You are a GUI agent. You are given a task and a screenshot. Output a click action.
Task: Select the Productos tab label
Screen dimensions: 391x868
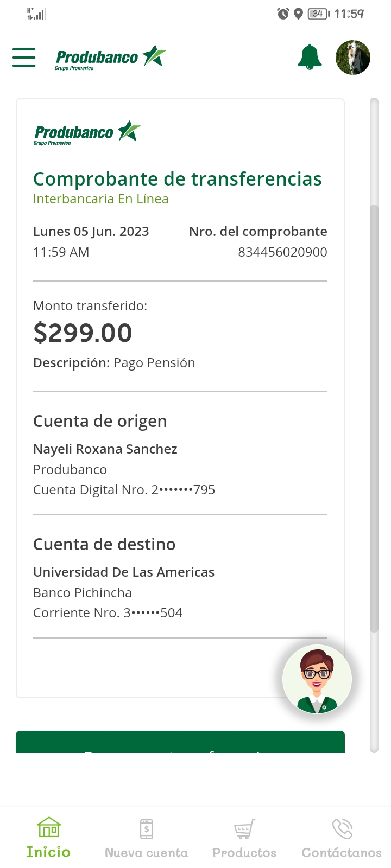244,853
